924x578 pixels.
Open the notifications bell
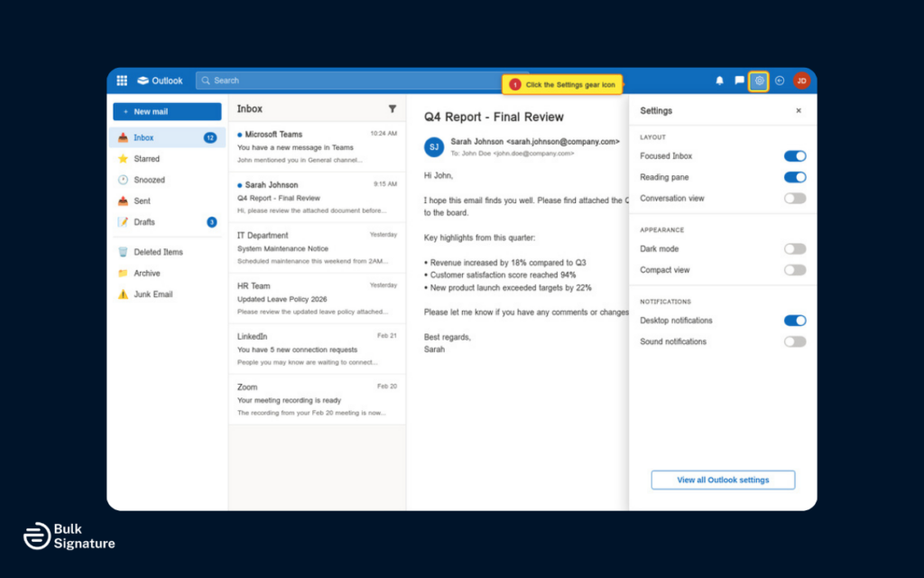tap(719, 79)
